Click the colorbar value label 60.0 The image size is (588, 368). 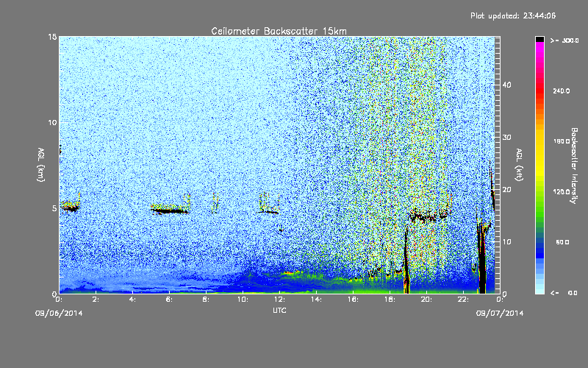pyautogui.click(x=562, y=243)
